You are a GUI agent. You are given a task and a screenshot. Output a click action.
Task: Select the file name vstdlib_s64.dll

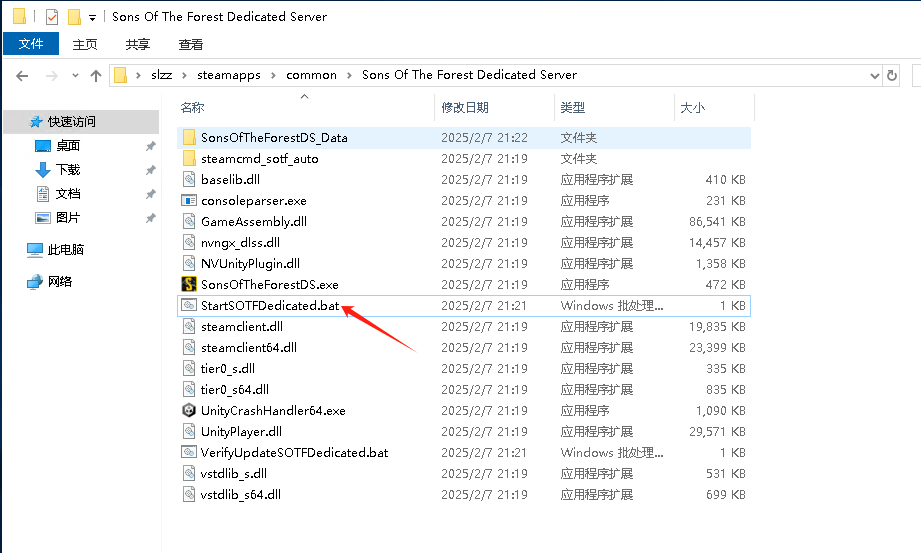click(x=240, y=495)
